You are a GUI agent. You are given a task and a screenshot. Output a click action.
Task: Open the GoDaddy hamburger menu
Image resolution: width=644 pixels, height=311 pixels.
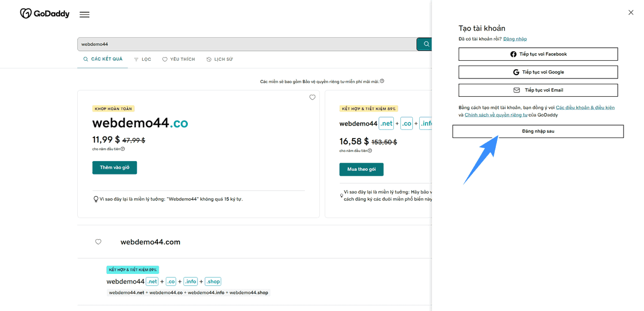pyautogui.click(x=84, y=15)
